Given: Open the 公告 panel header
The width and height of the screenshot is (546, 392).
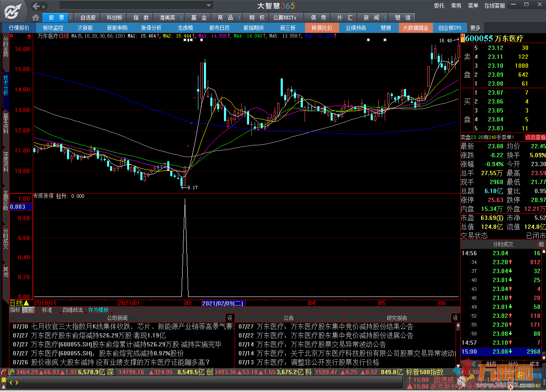Looking at the screenshot, I should point(289,318).
